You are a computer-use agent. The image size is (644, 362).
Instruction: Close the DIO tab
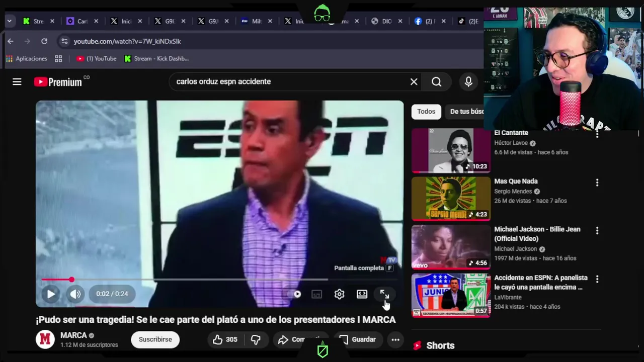tap(400, 21)
